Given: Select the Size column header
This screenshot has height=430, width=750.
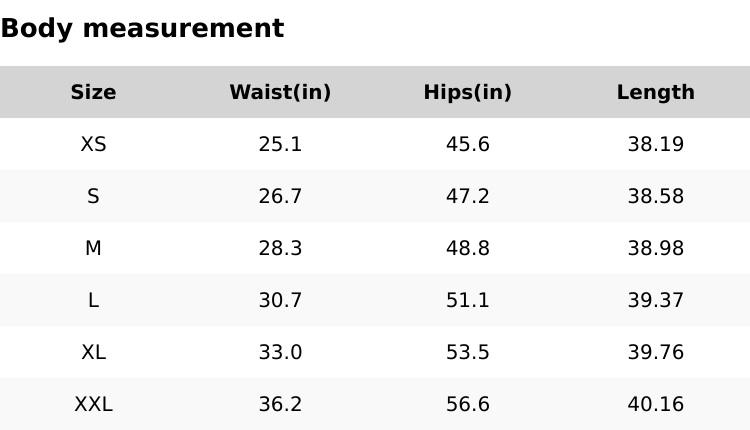Looking at the screenshot, I should 93,93.
